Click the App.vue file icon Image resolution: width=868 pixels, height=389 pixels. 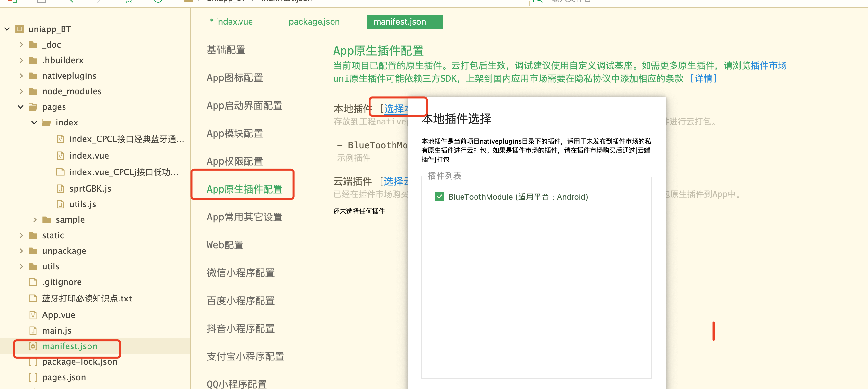point(33,315)
